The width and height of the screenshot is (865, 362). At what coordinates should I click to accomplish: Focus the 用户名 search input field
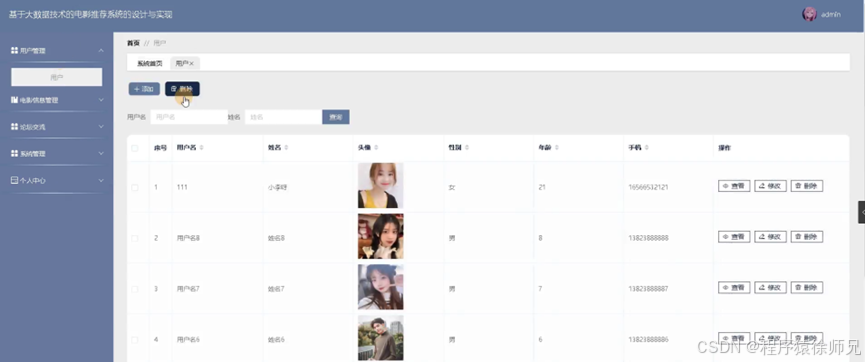click(x=189, y=117)
